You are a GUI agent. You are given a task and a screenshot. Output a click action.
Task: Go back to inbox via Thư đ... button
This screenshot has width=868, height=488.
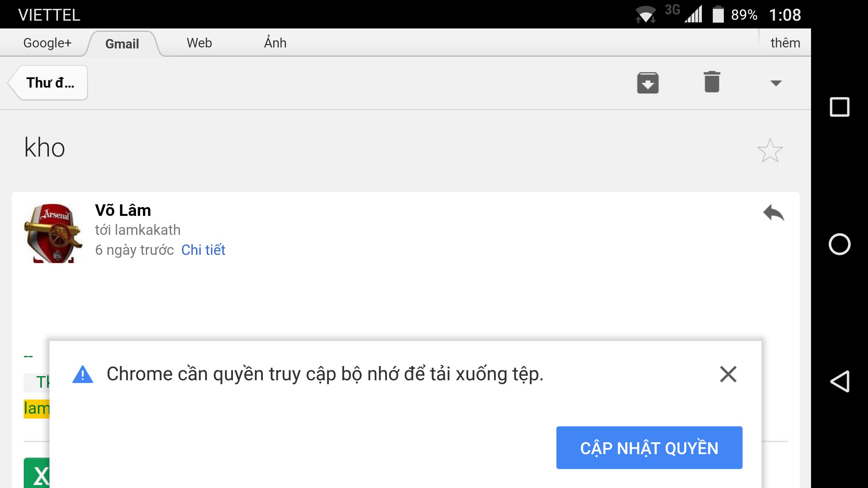pyautogui.click(x=48, y=83)
